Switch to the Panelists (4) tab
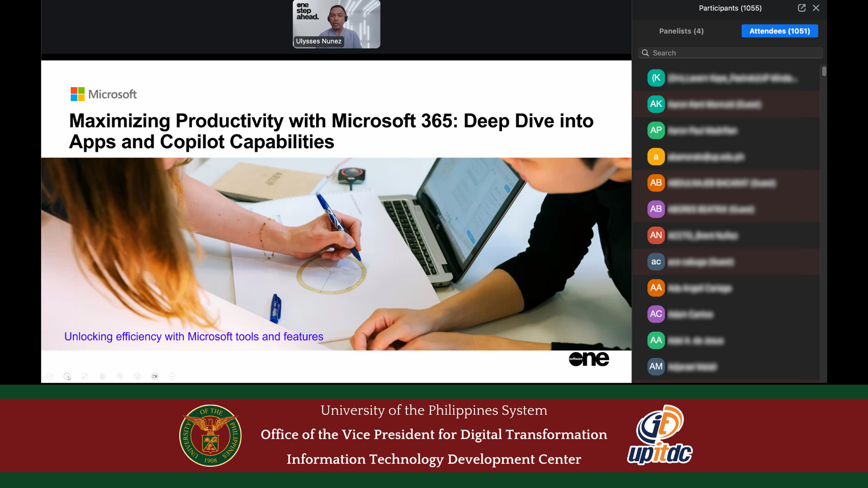 pyautogui.click(x=681, y=31)
